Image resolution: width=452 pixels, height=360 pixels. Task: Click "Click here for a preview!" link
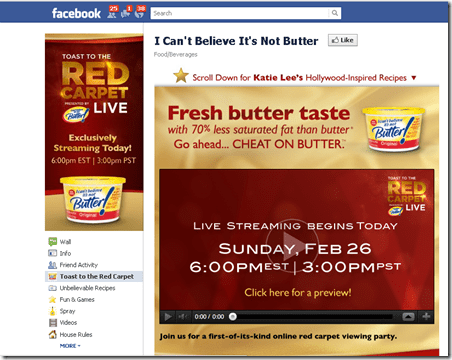298,293
